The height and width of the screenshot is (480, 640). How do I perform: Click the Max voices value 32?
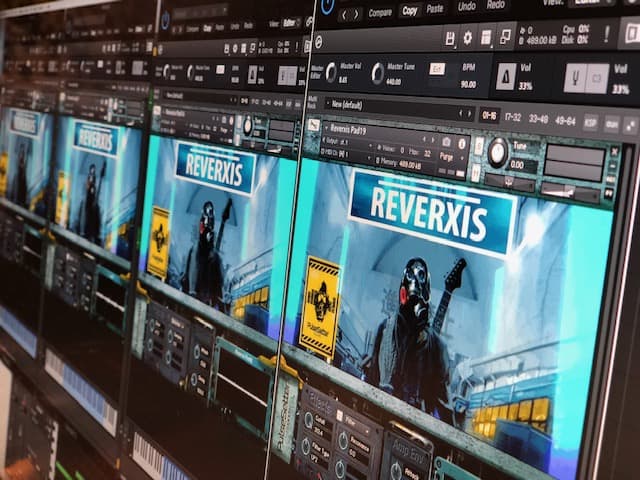tap(427, 153)
